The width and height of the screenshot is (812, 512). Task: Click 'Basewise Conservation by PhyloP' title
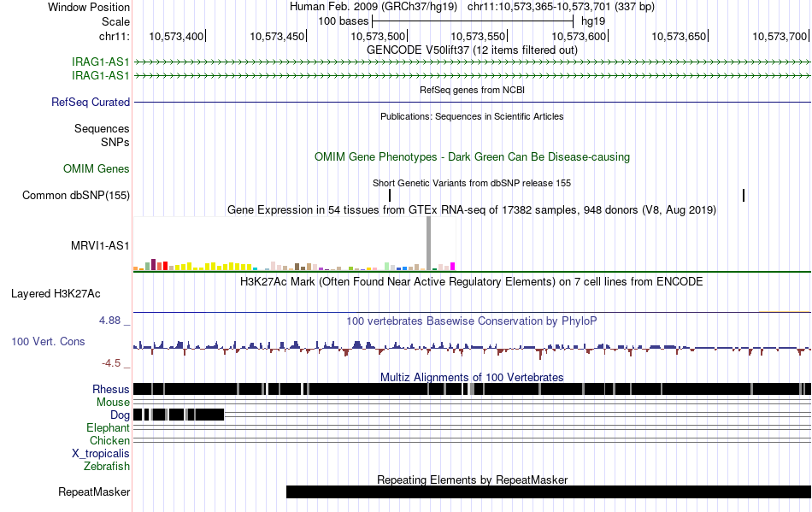click(x=472, y=321)
